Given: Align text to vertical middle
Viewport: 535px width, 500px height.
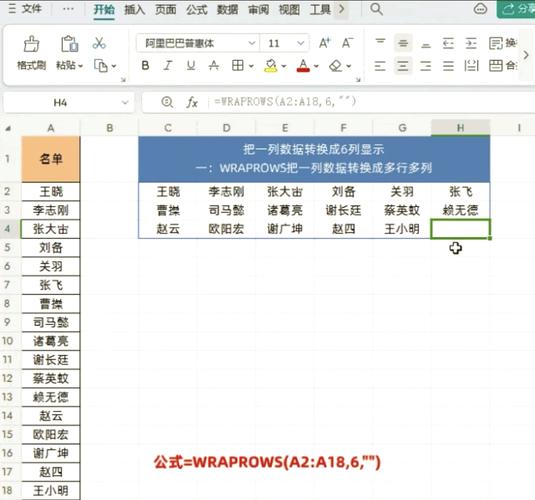Looking at the screenshot, I should pyautogui.click(x=403, y=43).
